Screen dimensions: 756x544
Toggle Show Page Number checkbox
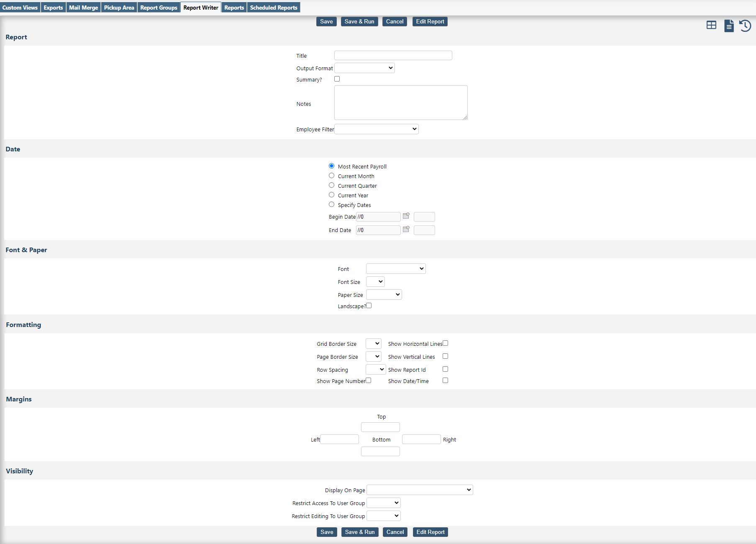click(x=368, y=381)
